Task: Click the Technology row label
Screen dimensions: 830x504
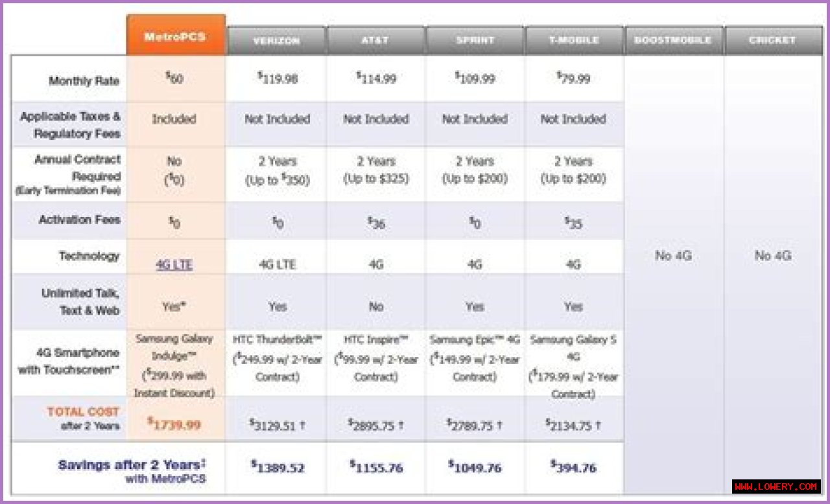Action: (x=89, y=256)
